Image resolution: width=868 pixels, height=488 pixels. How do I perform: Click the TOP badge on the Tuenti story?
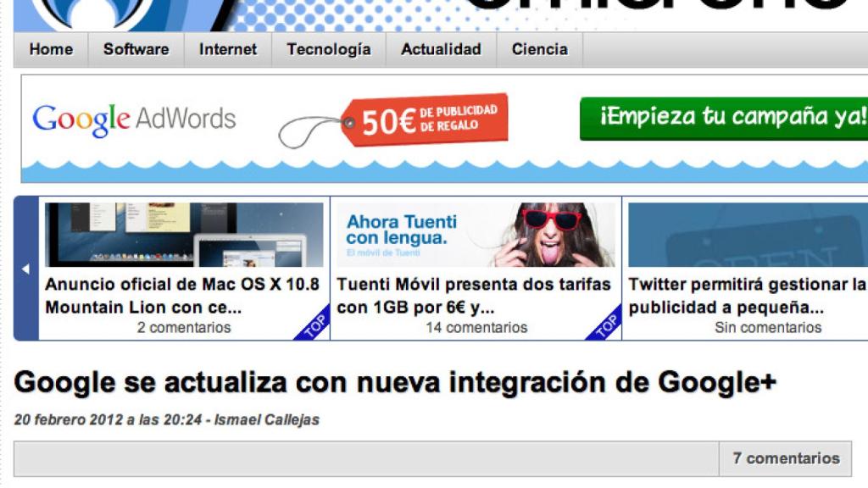[607, 327]
